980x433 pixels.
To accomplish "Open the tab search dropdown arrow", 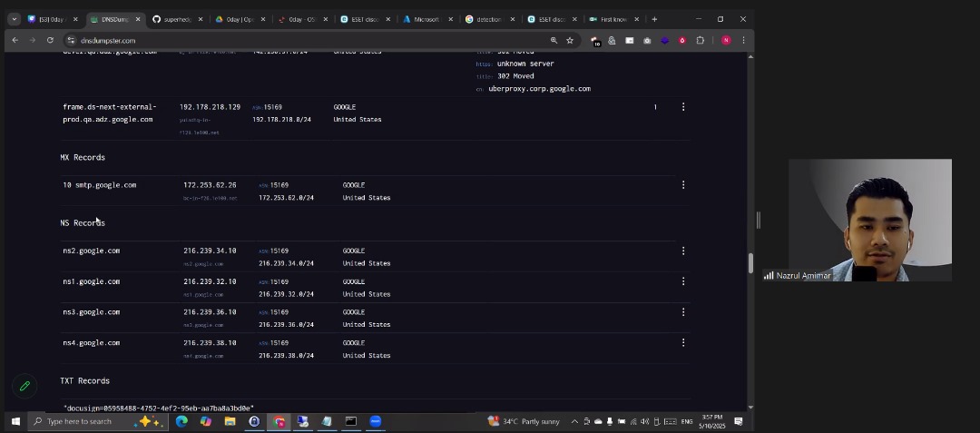I will point(14,19).
